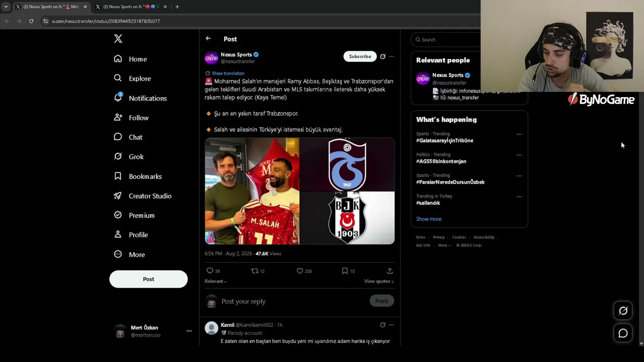The height and width of the screenshot is (362, 644).
Task: Click the Premium badge icon
Action: (118, 215)
